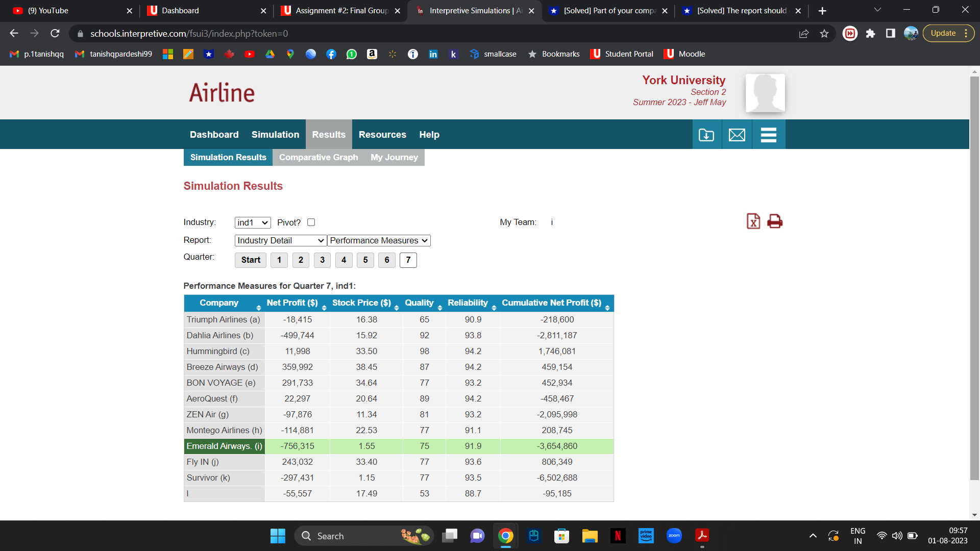Click the share page icon in address bar
This screenshot has height=551, width=980.
[x=804, y=34]
